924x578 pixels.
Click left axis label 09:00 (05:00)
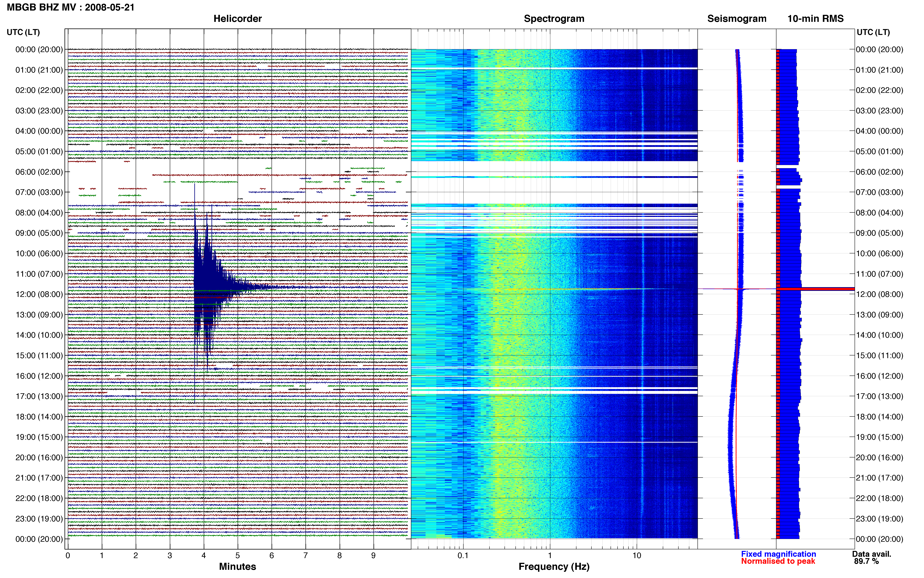point(39,233)
